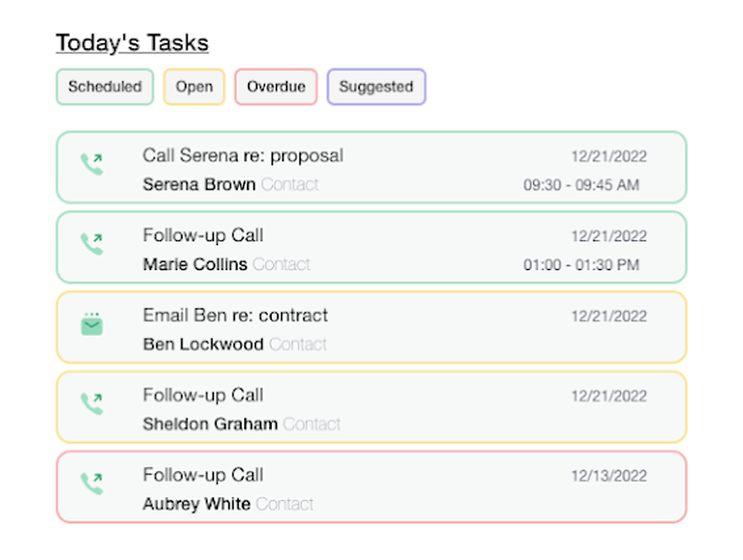Click the email envelope icon for Ben Lockwood

[x=92, y=325]
